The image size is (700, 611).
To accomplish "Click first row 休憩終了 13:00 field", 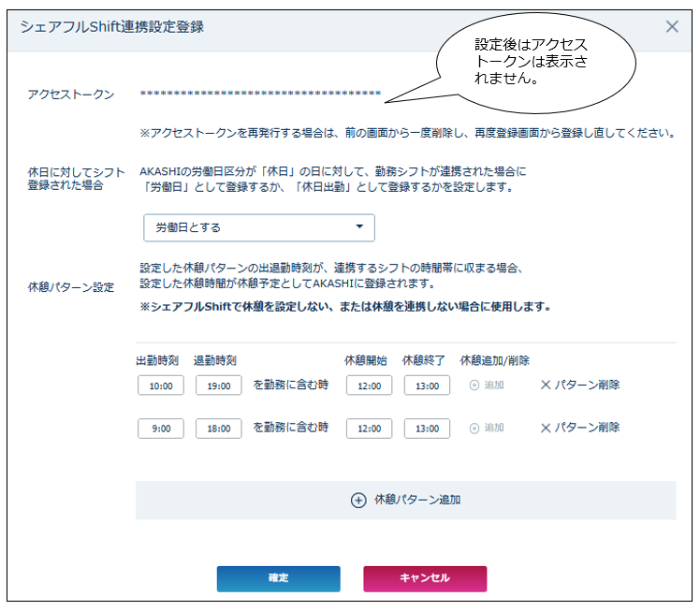I will (x=427, y=386).
